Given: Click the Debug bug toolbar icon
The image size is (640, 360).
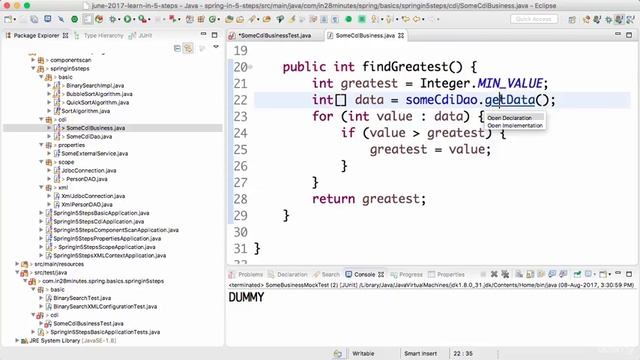Looking at the screenshot, I should coord(112,19).
